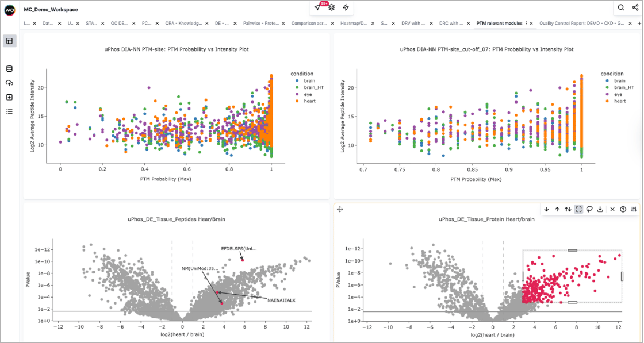Add a new tab with plus button
Viewport: 644px width, 343px height.
(639, 24)
